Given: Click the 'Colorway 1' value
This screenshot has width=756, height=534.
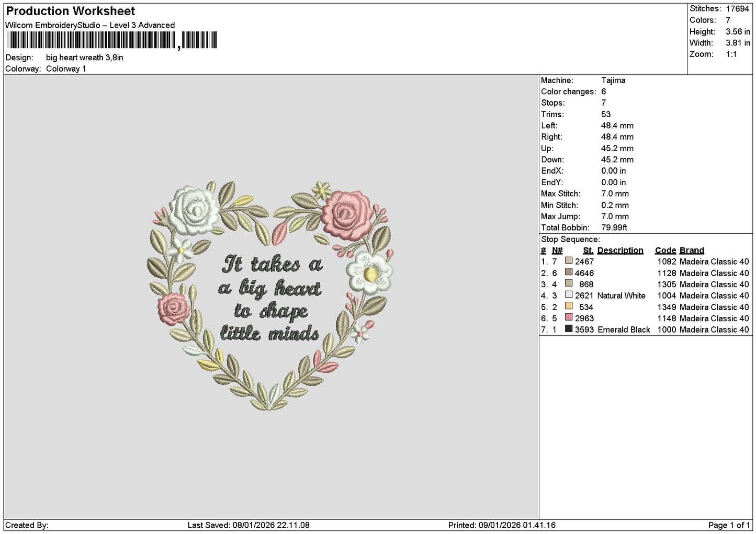Looking at the screenshot, I should (66, 69).
